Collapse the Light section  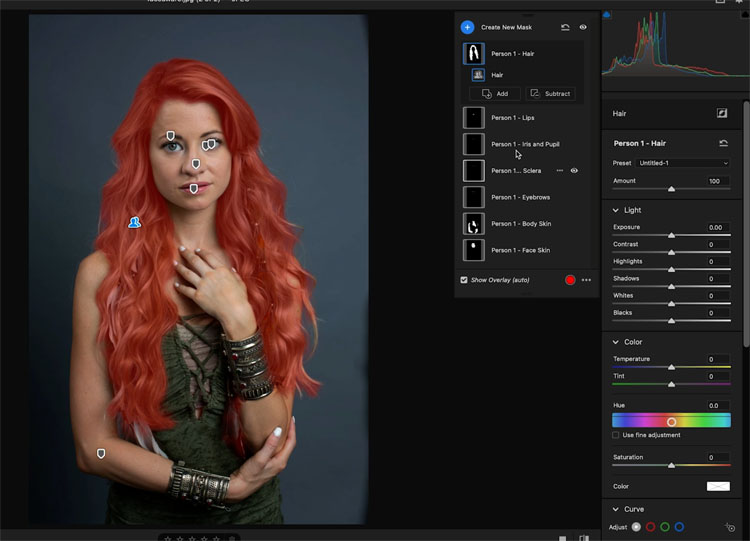616,210
